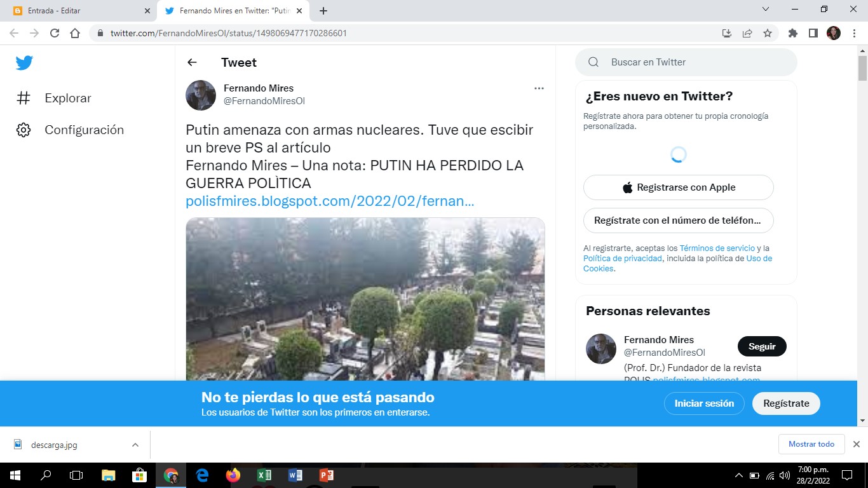Open Word from taskbar

point(295,475)
